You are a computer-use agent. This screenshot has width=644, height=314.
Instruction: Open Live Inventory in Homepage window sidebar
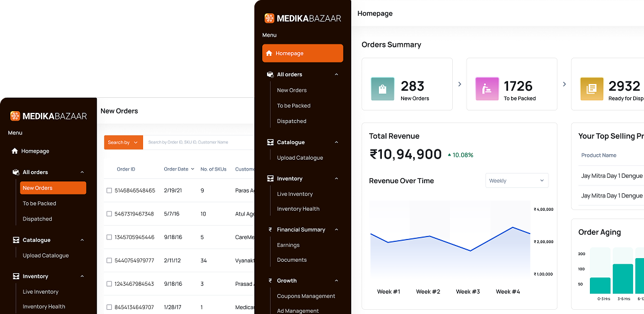[295, 194]
